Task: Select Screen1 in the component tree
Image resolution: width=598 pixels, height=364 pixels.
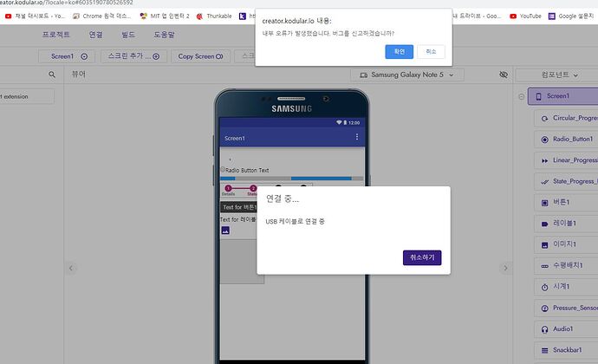Action: (563, 96)
